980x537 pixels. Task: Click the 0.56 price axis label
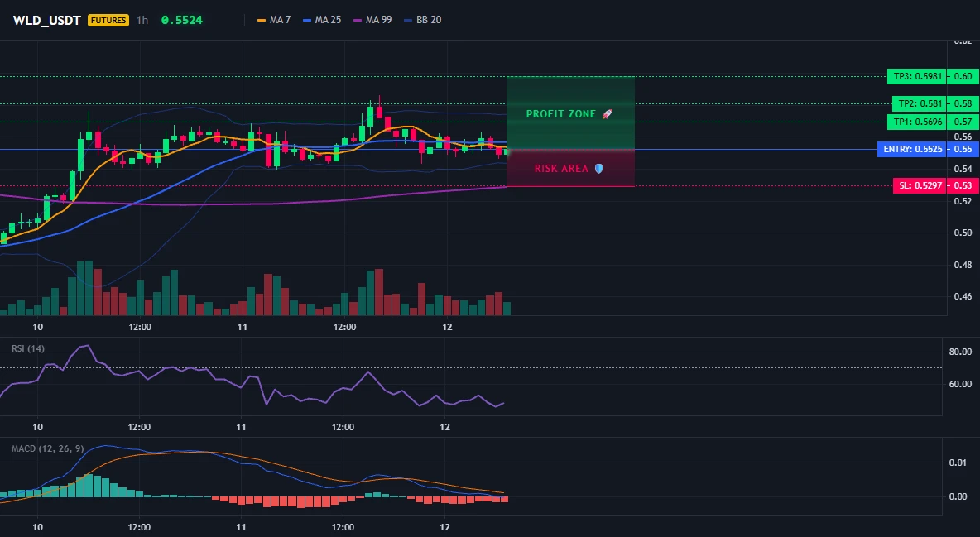tap(963, 137)
